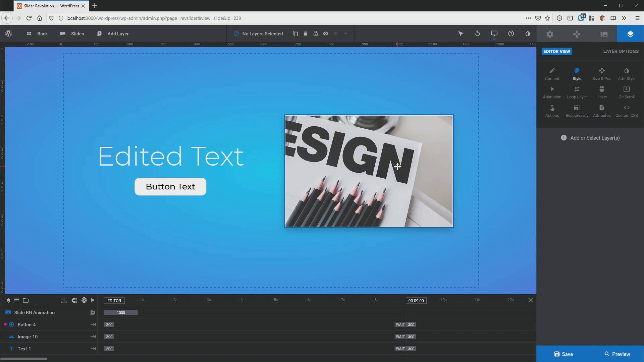Click the undo history icon

coord(477,34)
